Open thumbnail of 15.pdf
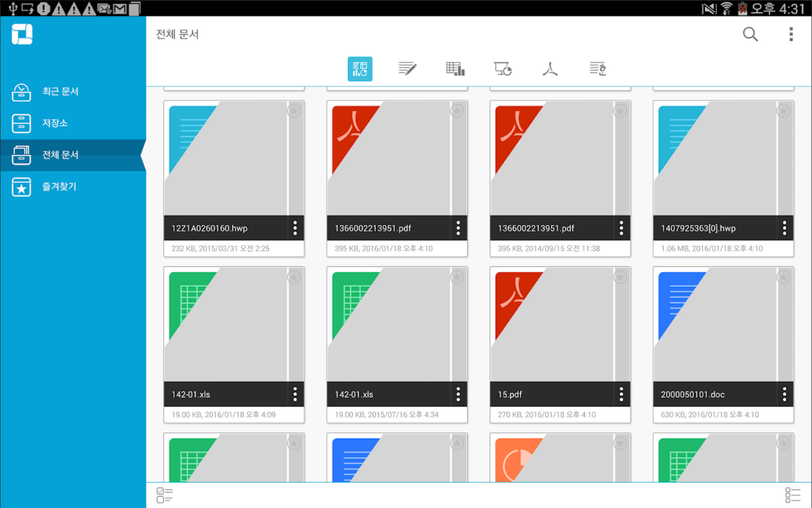The image size is (812, 508). 560,325
